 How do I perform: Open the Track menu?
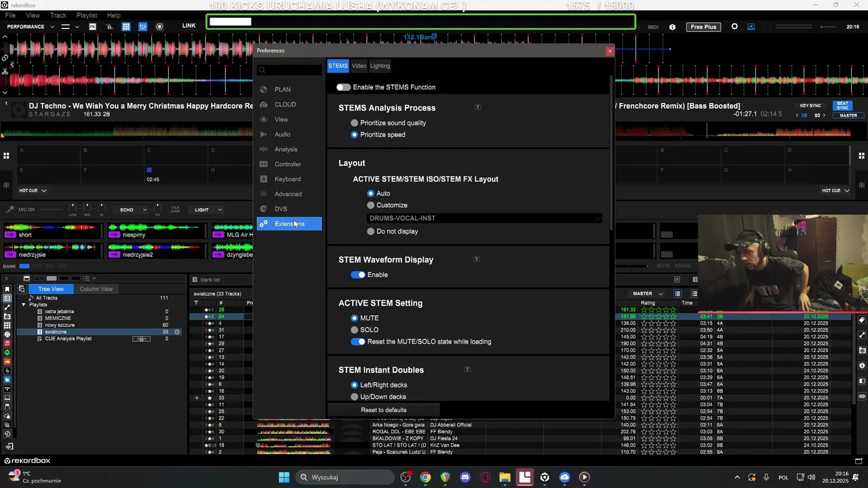tap(58, 15)
